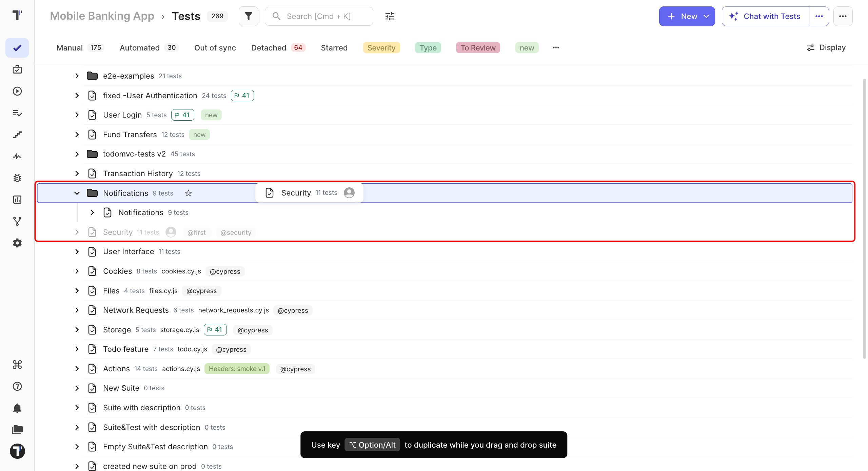Expand the e2e-examples folder
The image size is (868, 471).
[x=77, y=76]
